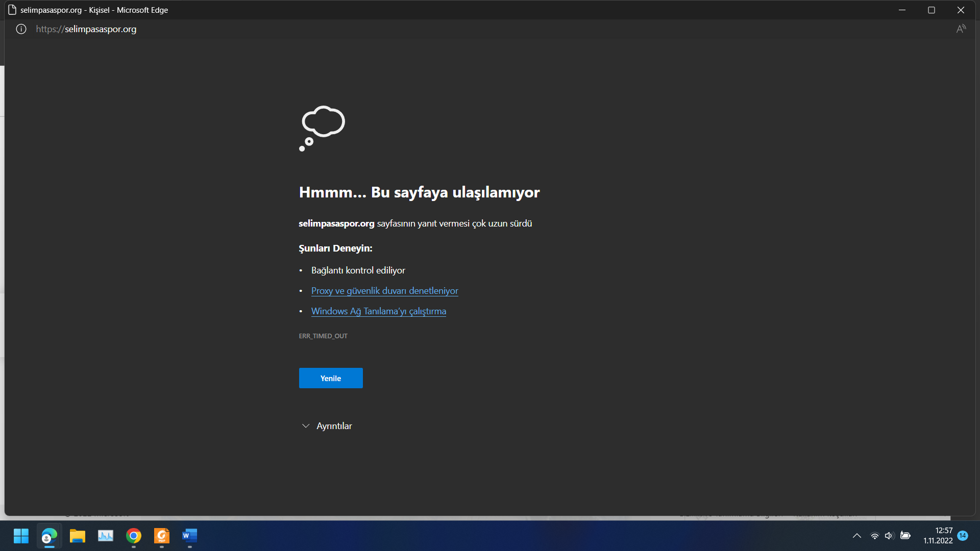980x551 pixels.
Task: Open Proxy ve güvenlik duvarı link
Action: click(x=384, y=291)
